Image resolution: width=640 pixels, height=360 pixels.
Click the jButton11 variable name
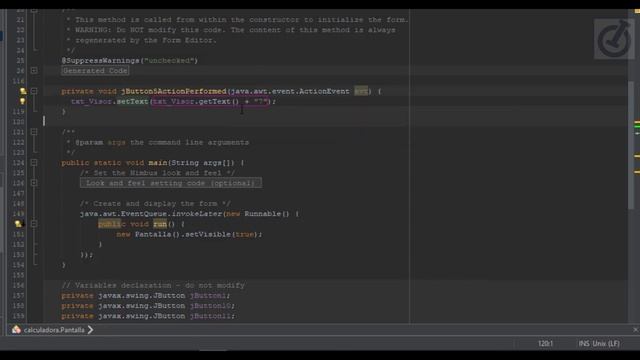(x=210, y=316)
